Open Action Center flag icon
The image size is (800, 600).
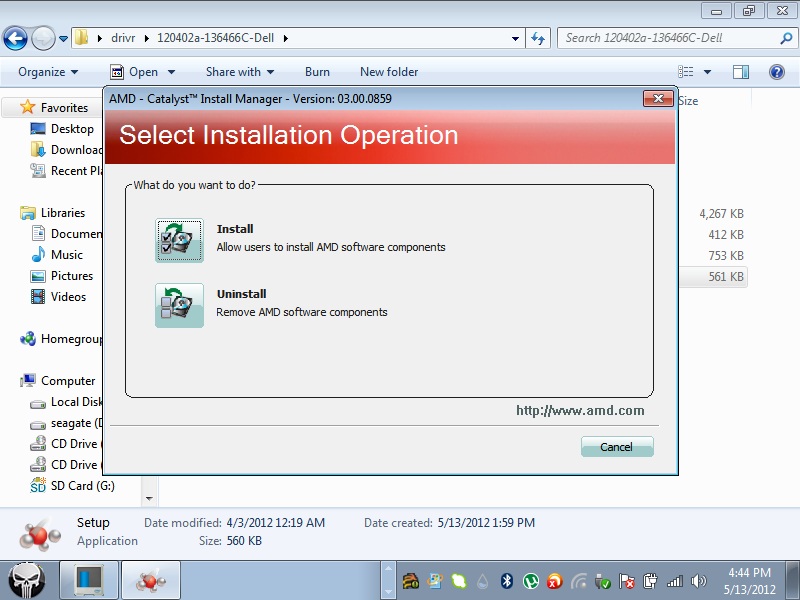tap(627, 581)
